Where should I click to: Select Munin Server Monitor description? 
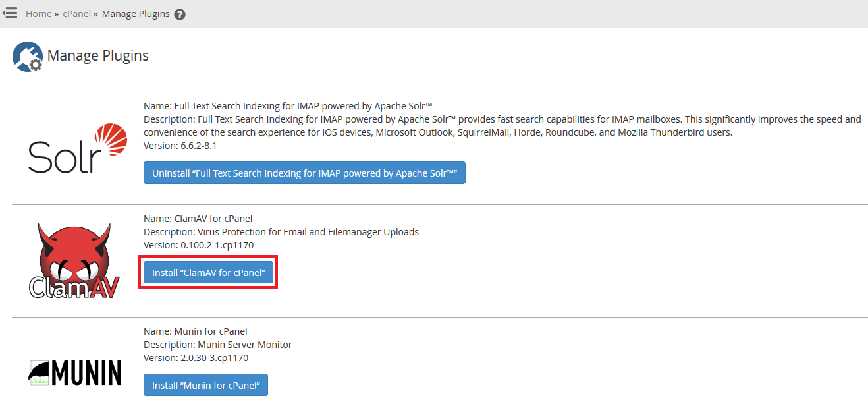pos(217,345)
